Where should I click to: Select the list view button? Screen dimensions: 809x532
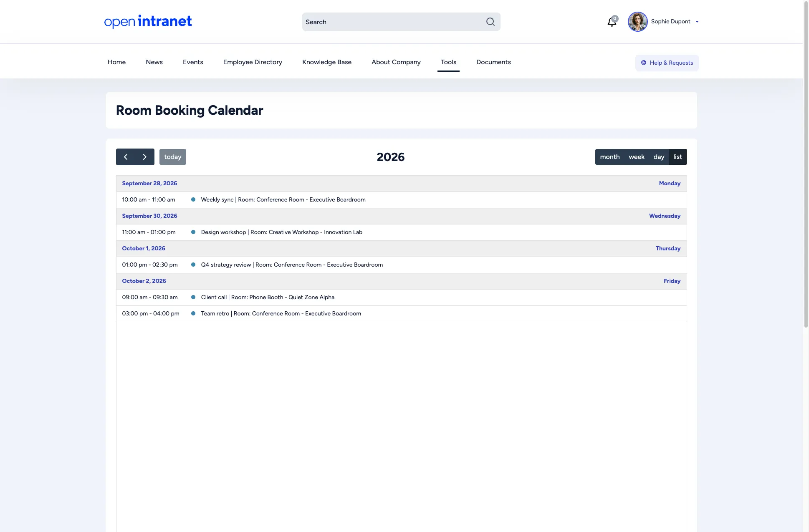pyautogui.click(x=678, y=157)
